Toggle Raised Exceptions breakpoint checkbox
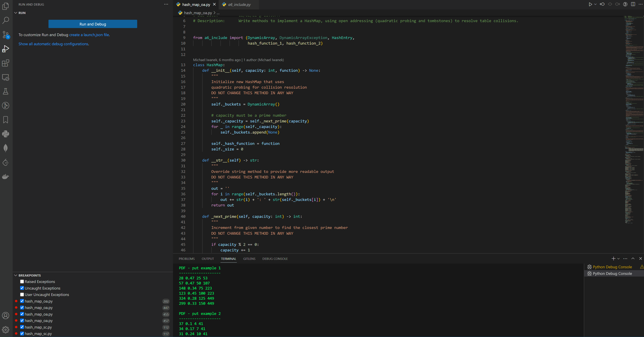 (22, 282)
